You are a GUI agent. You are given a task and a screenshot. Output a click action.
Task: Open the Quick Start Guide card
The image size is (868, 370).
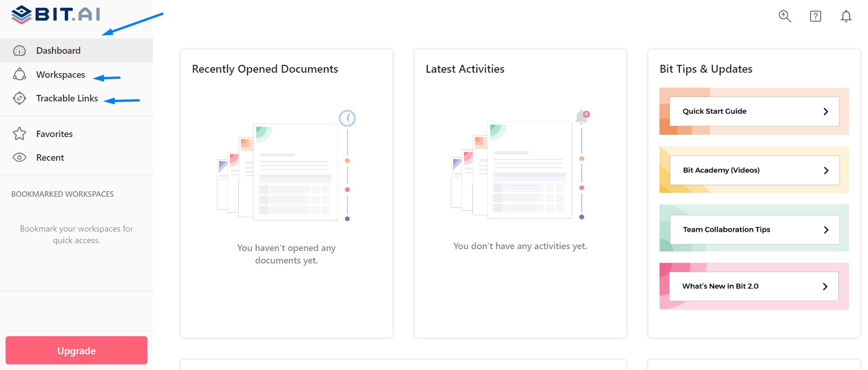(x=754, y=111)
